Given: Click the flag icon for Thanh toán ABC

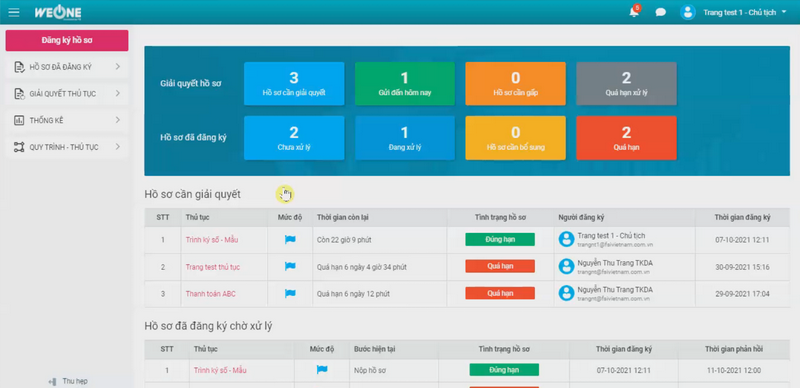Looking at the screenshot, I should (290, 293).
